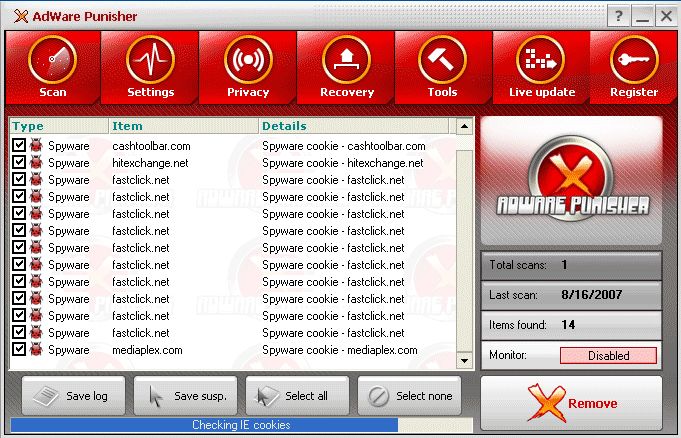Viewport: 681px width, 438px height.
Task: Click the scrollbar up arrow
Action: pyautogui.click(x=464, y=126)
